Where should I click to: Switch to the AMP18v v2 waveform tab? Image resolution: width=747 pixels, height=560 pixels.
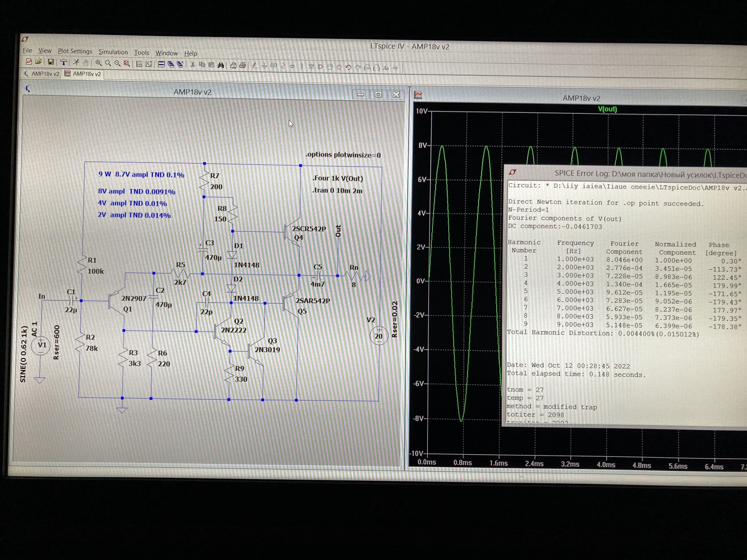point(83,74)
